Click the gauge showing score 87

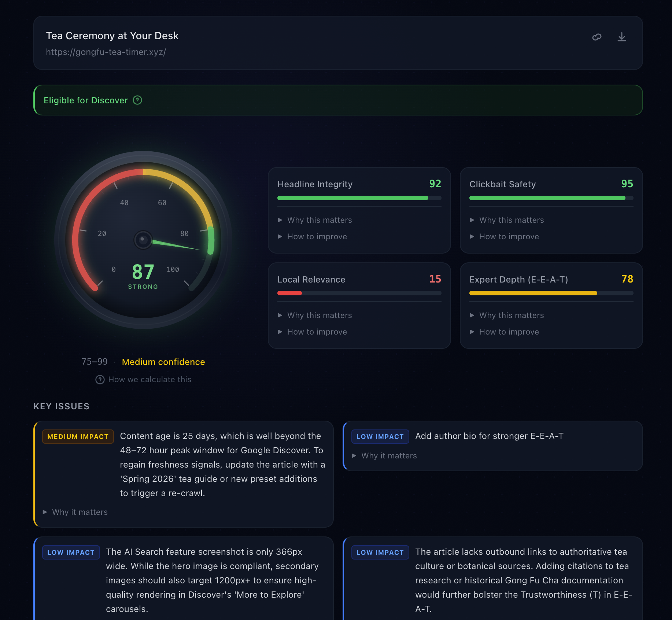pyautogui.click(x=143, y=240)
